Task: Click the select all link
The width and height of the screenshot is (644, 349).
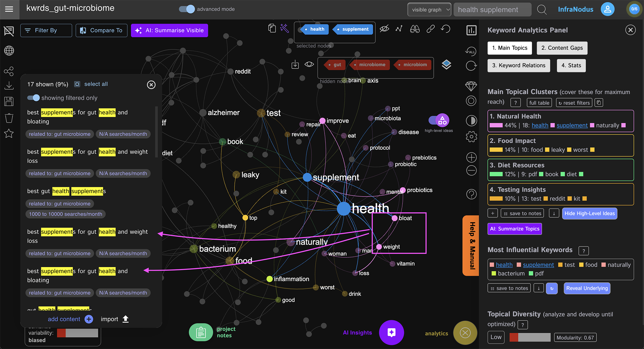Action: pos(96,84)
